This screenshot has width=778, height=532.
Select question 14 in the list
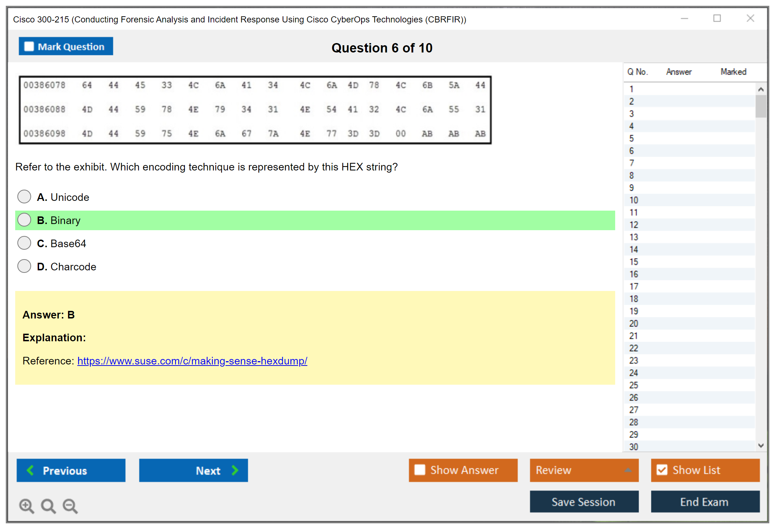(x=634, y=249)
